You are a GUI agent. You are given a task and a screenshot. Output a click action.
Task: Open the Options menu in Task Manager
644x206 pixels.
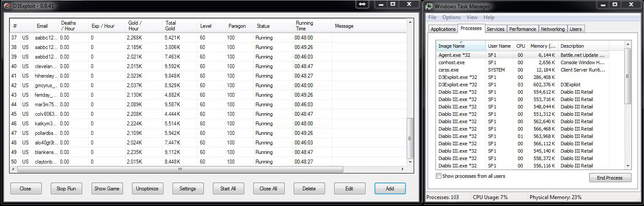(x=451, y=17)
